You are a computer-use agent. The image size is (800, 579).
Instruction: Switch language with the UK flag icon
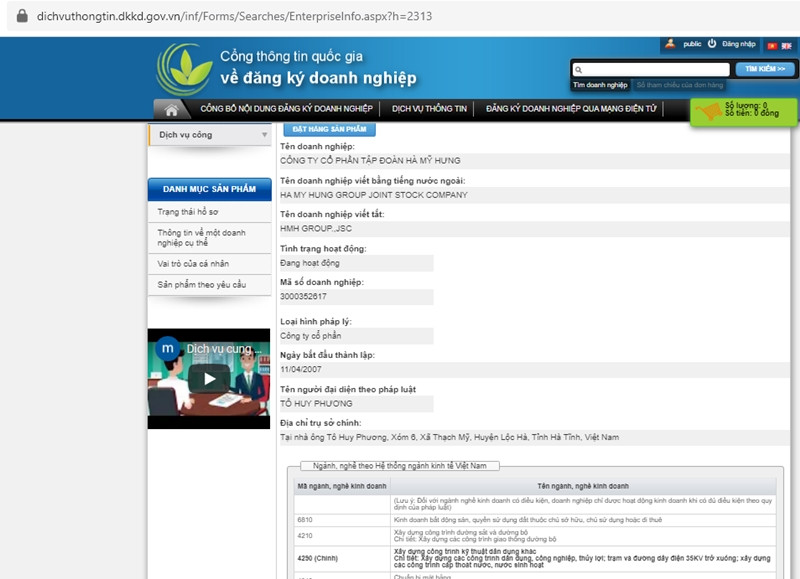(x=786, y=45)
